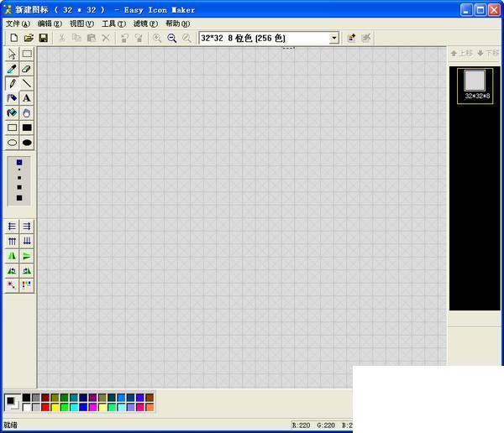Maximize the Easy Icon Maker window
The image size is (504, 433).
pos(480,10)
